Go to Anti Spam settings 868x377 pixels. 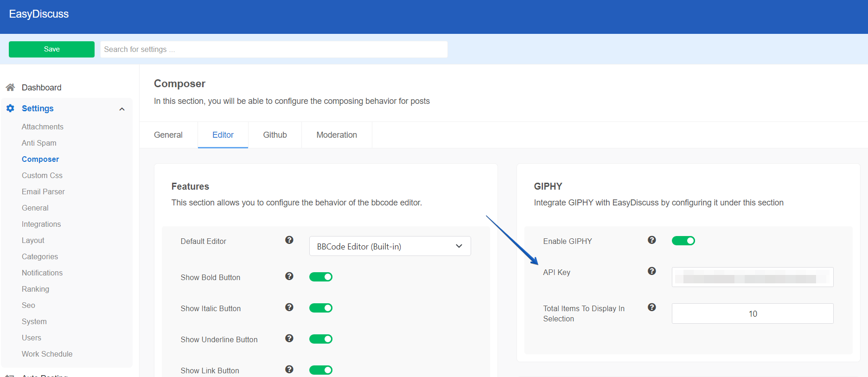[39, 143]
